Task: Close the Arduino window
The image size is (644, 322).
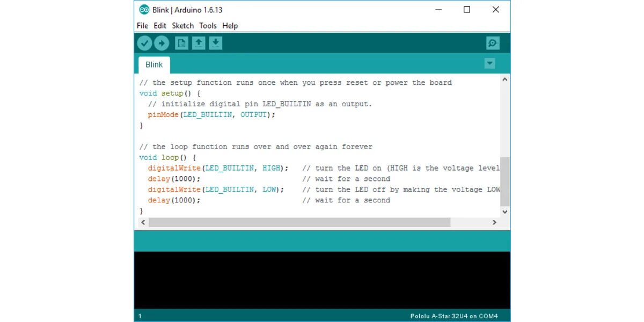Action: coord(496,10)
